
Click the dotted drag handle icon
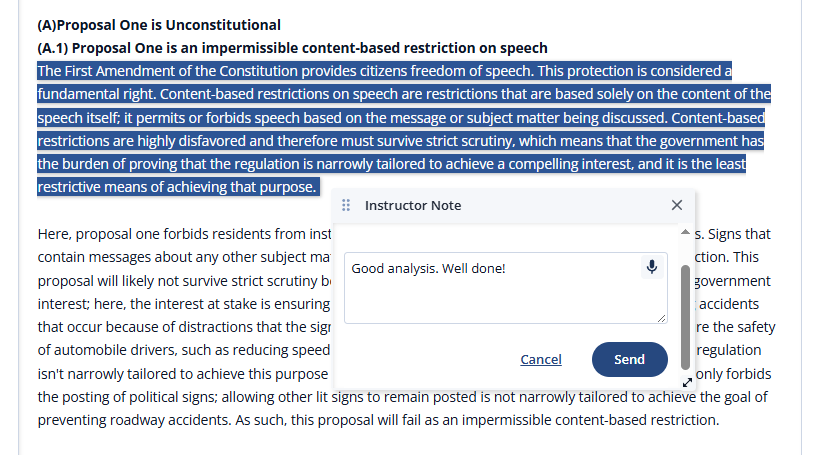coord(346,205)
